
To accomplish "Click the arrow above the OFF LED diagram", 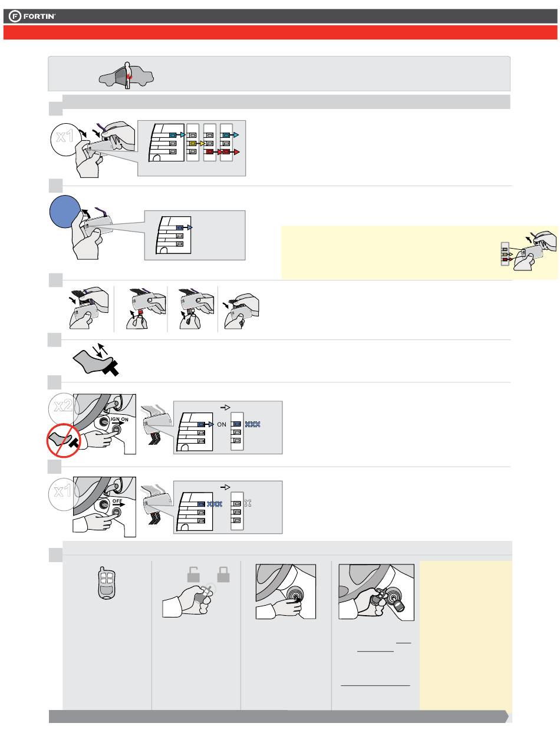I will (225, 487).
